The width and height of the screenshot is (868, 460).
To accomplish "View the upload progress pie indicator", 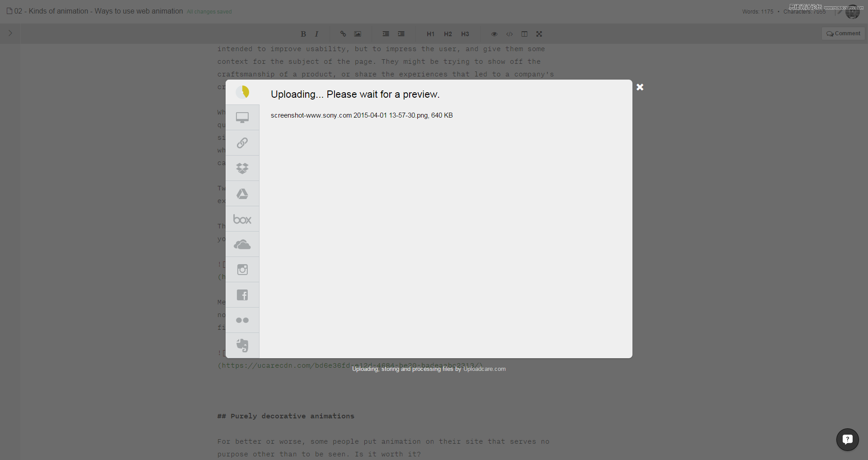I will pyautogui.click(x=242, y=92).
